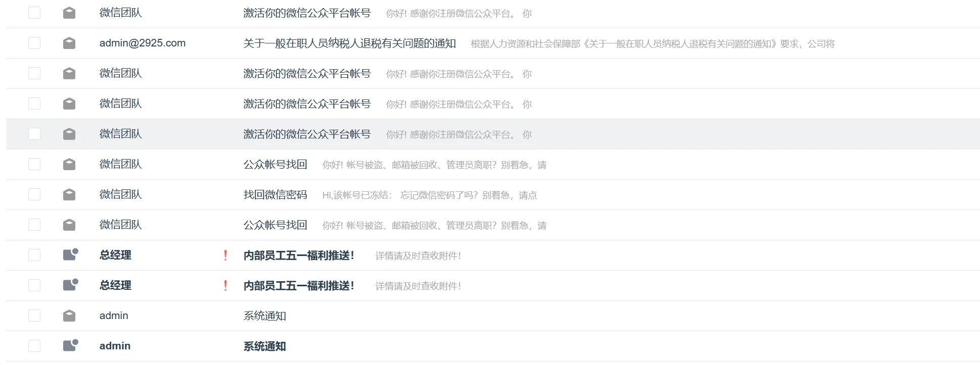This screenshot has height=365, width=980.
Task: Click the bold sender name admin
Action: click(x=115, y=346)
